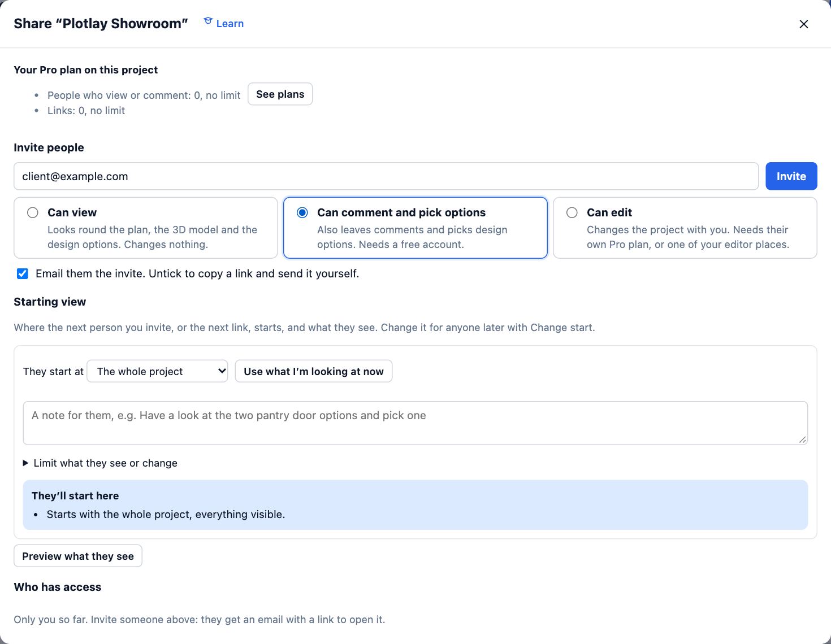Viewport: 831px width, 644px height.
Task: Click the graduation cap Learn icon
Action: pos(208,21)
